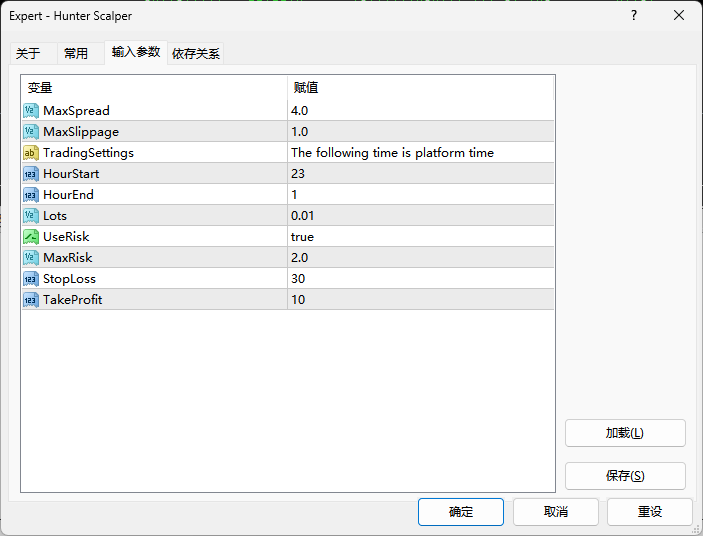
Task: Switch to the 关于 tab
Action: coord(28,54)
